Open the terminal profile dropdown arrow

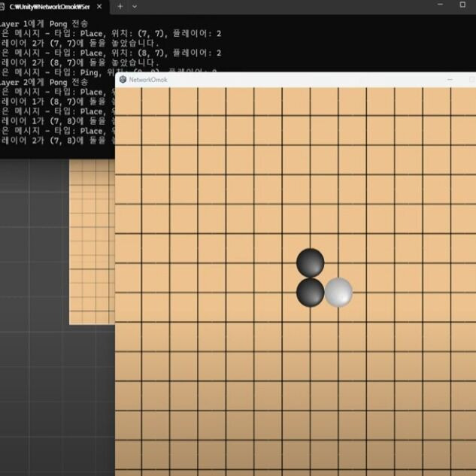tap(135, 7)
